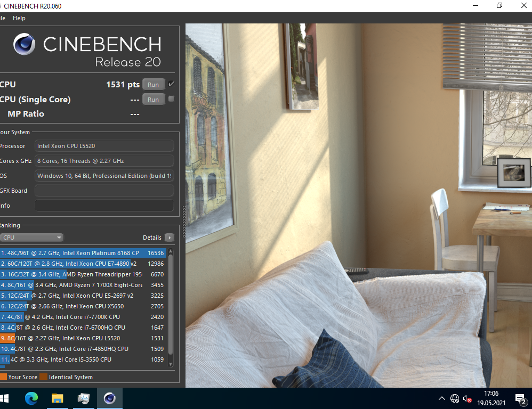Image resolution: width=532 pixels, height=409 pixels.
Task: Open the notification center icon
Action: [x=521, y=399]
